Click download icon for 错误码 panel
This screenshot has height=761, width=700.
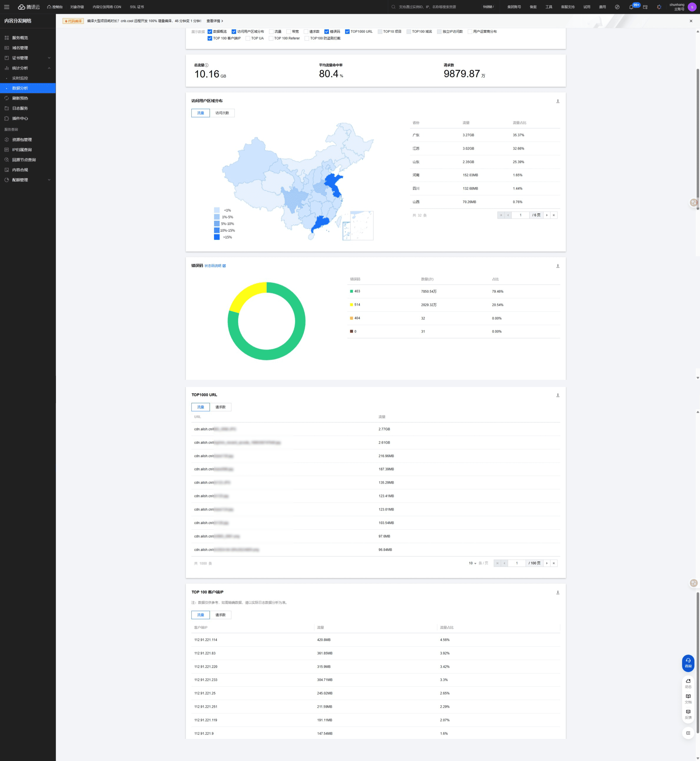click(558, 266)
